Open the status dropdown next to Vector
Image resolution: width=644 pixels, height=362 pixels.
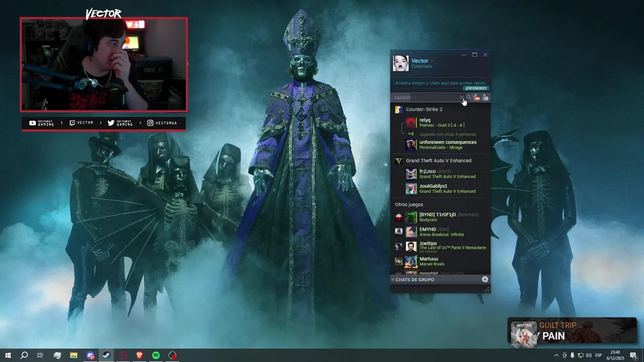pos(432,61)
